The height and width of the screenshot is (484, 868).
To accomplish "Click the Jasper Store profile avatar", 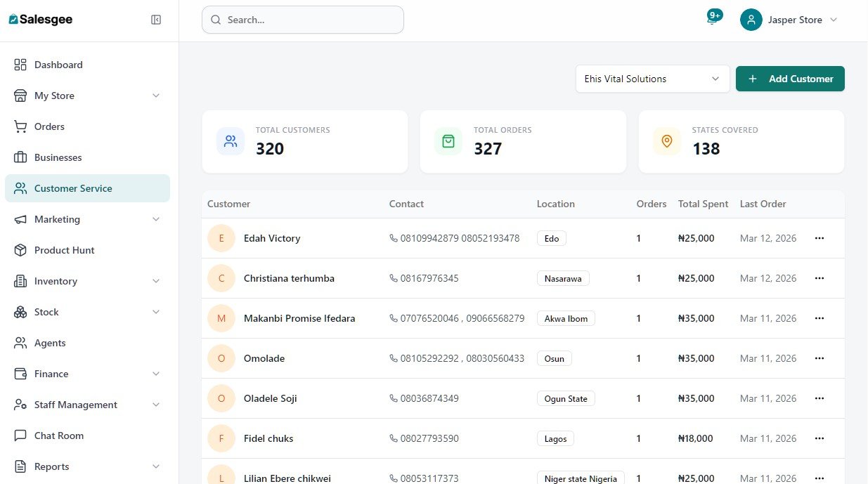I will pos(751,20).
